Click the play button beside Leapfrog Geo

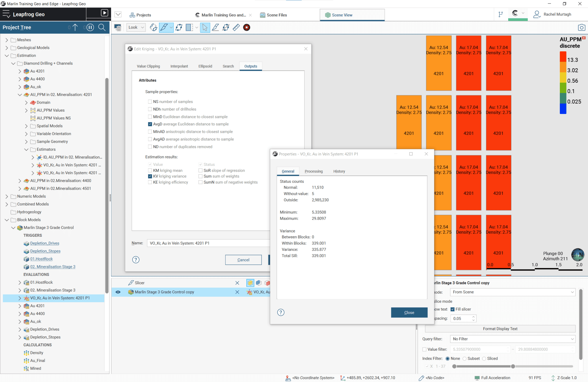coord(105,13)
